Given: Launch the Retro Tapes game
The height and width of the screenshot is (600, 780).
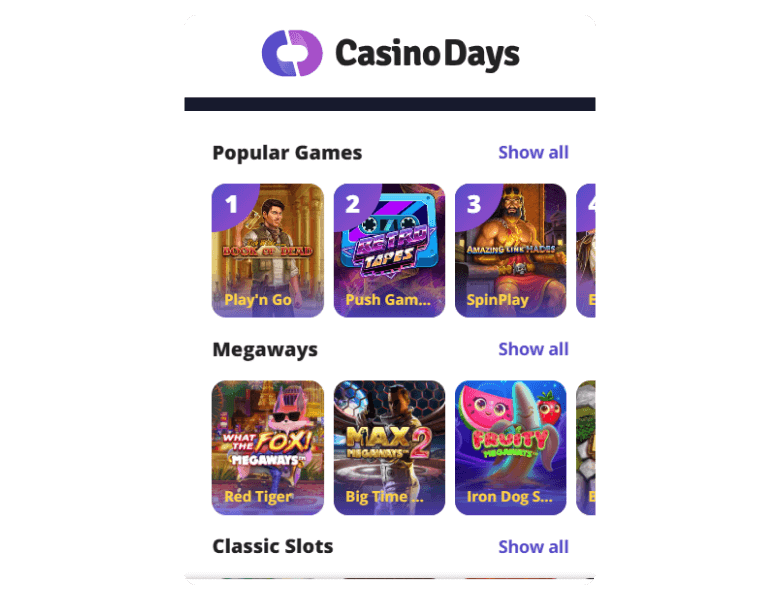Looking at the screenshot, I should 389,250.
